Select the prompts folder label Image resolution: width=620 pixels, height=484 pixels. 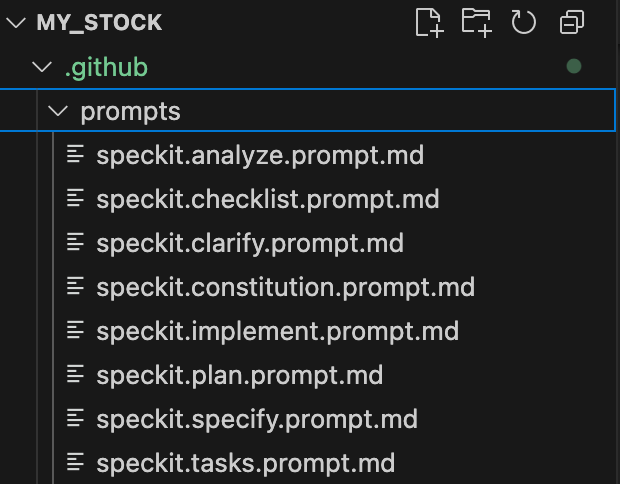(x=130, y=111)
